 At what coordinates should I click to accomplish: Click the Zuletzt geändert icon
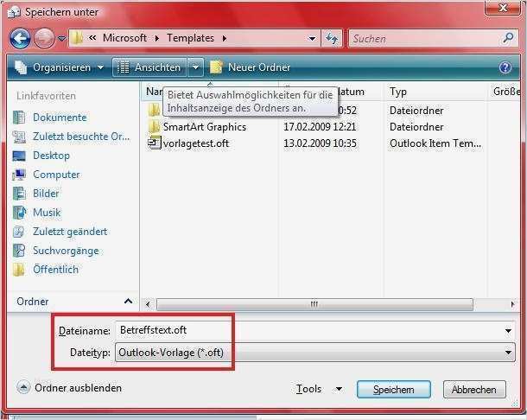pyautogui.click(x=19, y=232)
